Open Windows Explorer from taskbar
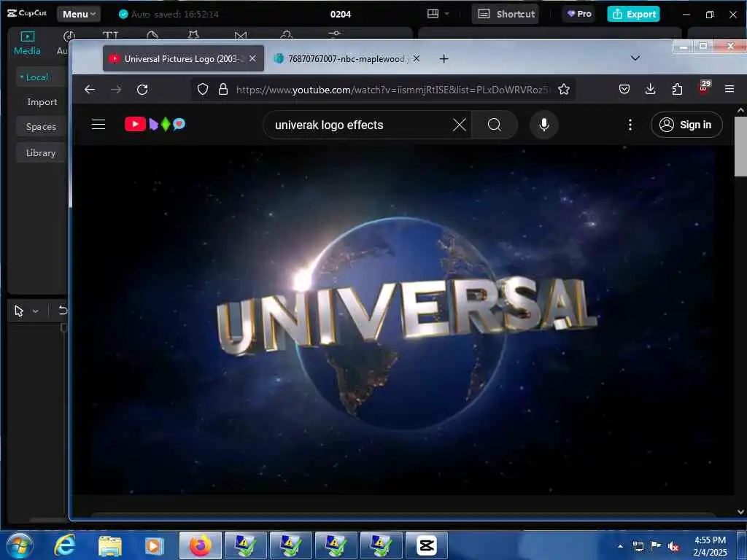The height and width of the screenshot is (560, 747). tap(110, 545)
